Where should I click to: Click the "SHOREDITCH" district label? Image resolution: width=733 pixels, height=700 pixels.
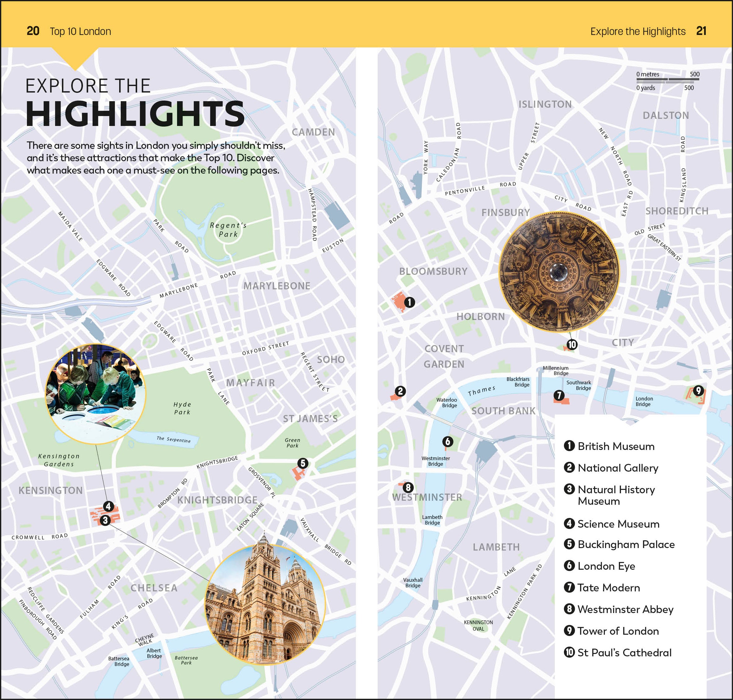677,211
